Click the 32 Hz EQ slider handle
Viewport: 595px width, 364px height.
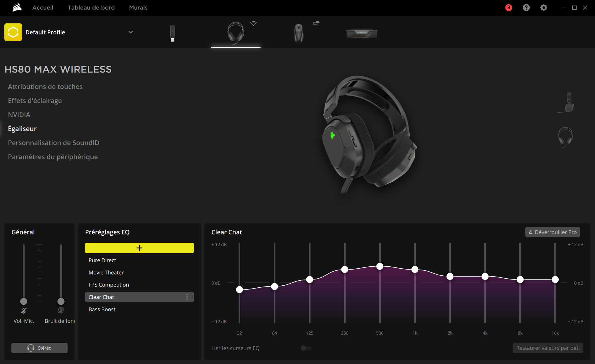pyautogui.click(x=239, y=289)
